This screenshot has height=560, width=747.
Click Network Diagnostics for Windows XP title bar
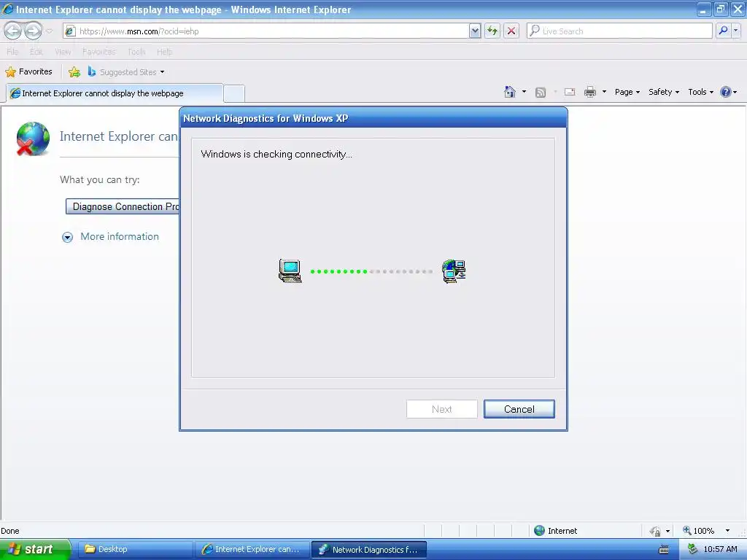(373, 118)
